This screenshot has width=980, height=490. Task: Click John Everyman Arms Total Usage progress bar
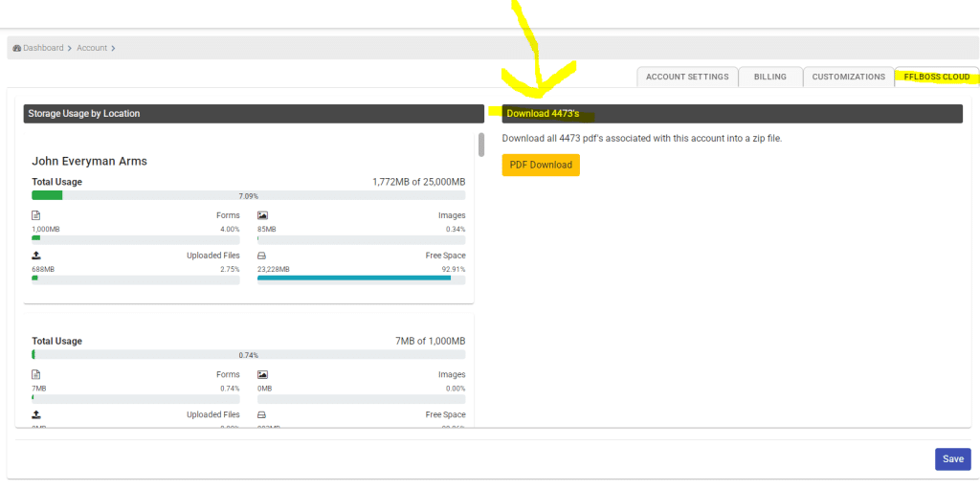click(x=249, y=195)
